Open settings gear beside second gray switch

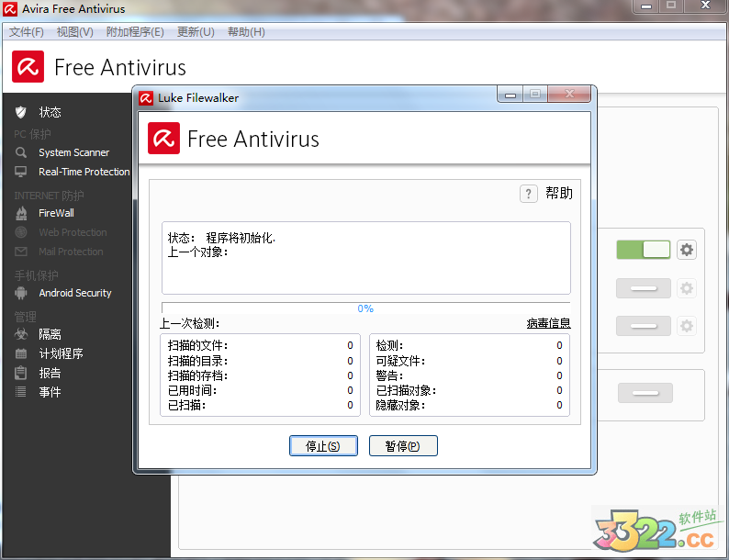[x=687, y=288]
